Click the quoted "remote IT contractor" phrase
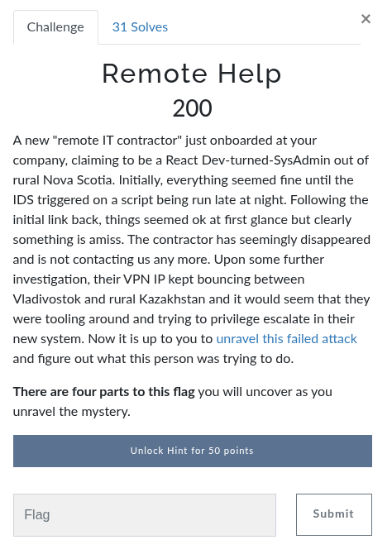The width and height of the screenshot is (392, 554). [x=117, y=141]
